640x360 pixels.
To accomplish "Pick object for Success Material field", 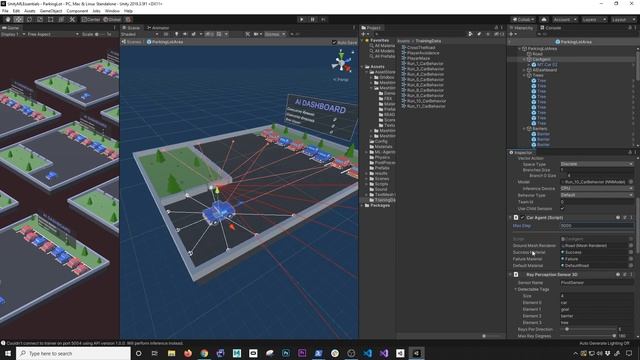I will click(x=631, y=252).
